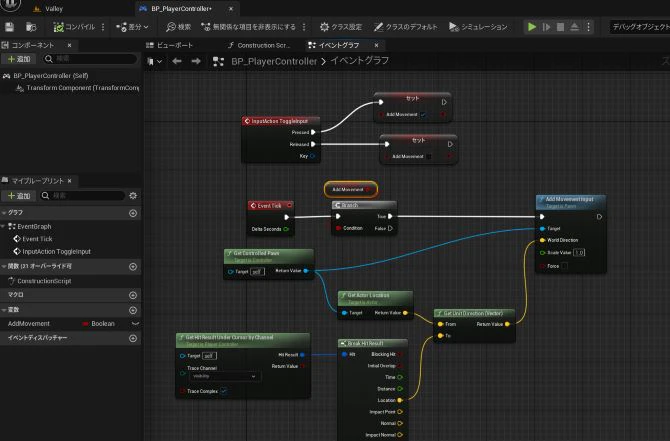Add new variable with plus icon
The height and width of the screenshot is (441, 670).
click(133, 310)
